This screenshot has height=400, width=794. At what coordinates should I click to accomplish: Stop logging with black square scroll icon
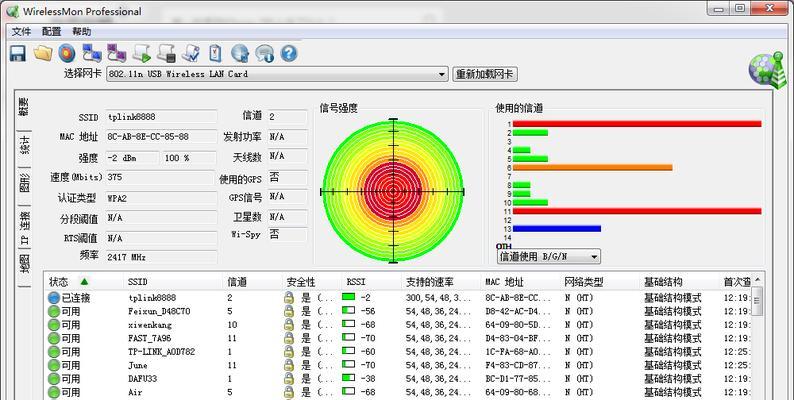166,53
